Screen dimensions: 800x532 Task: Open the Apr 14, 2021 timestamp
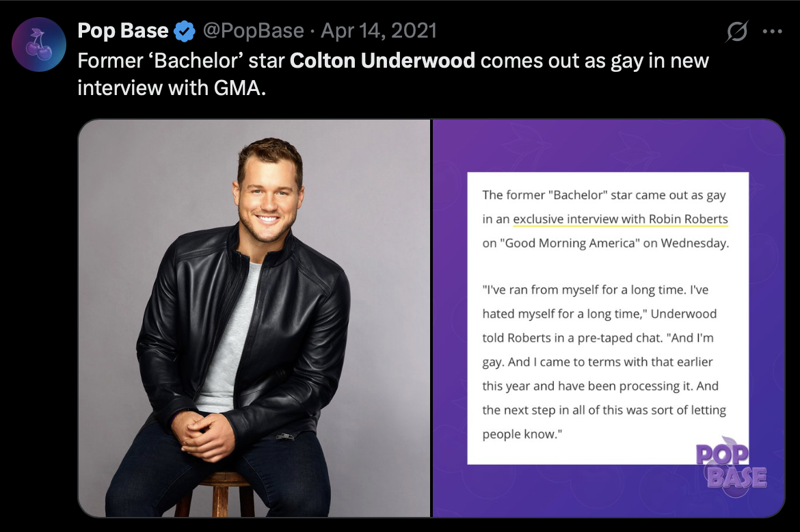click(378, 31)
